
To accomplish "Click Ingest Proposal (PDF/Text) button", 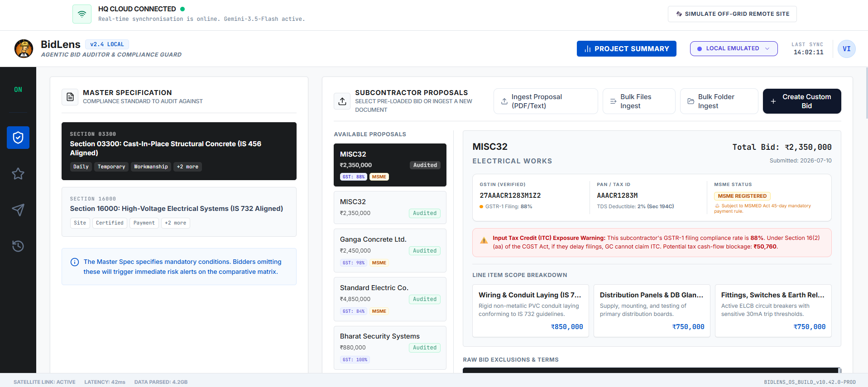I will tap(546, 101).
